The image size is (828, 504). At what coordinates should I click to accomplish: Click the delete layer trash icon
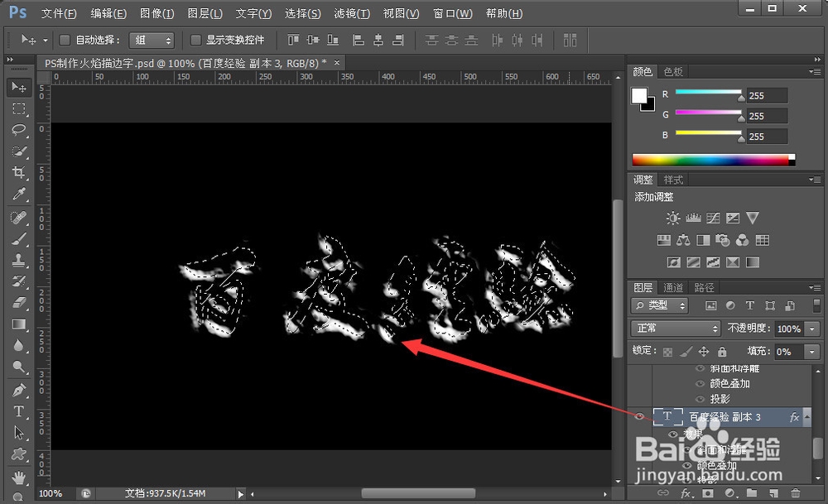[795, 493]
